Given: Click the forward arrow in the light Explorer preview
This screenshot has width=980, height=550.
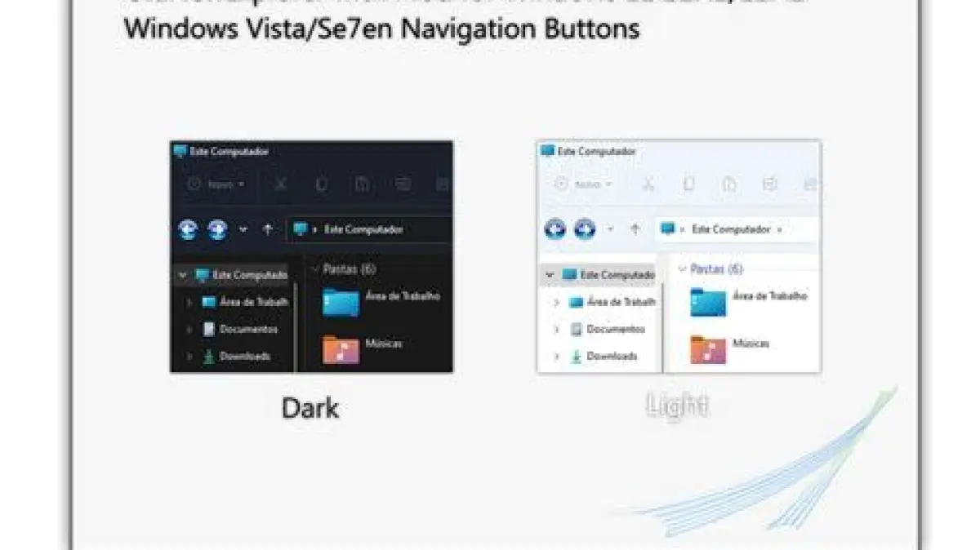Looking at the screenshot, I should [585, 229].
